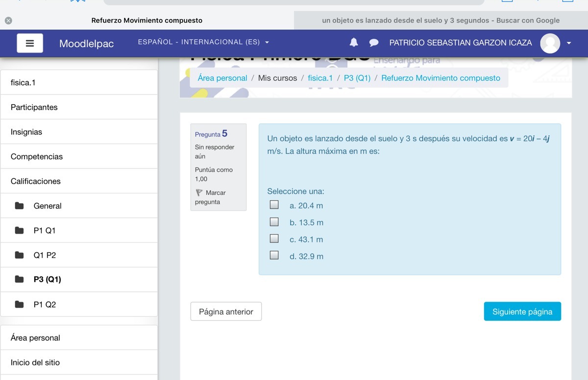Click the Moodlelpac site title

[86, 44]
